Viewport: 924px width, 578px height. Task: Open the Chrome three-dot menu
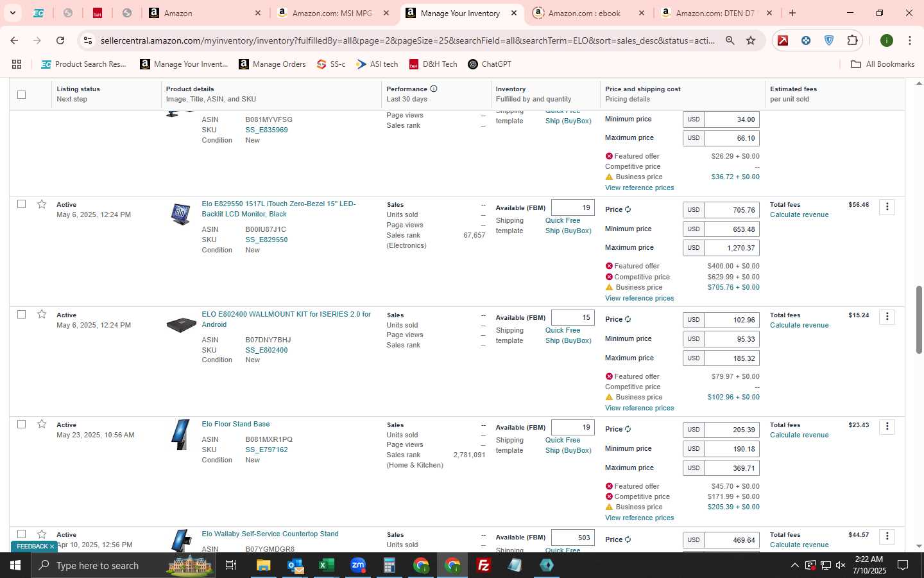(910, 40)
